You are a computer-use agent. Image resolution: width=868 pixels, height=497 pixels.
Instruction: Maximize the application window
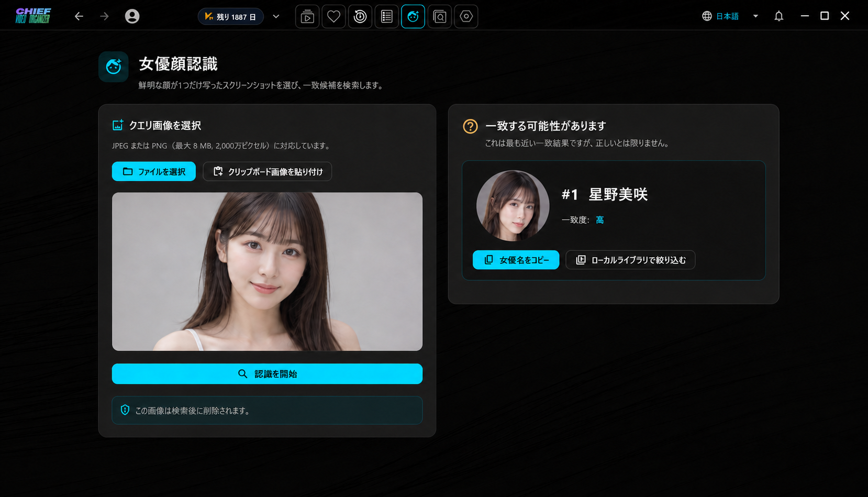pyautogui.click(x=825, y=16)
